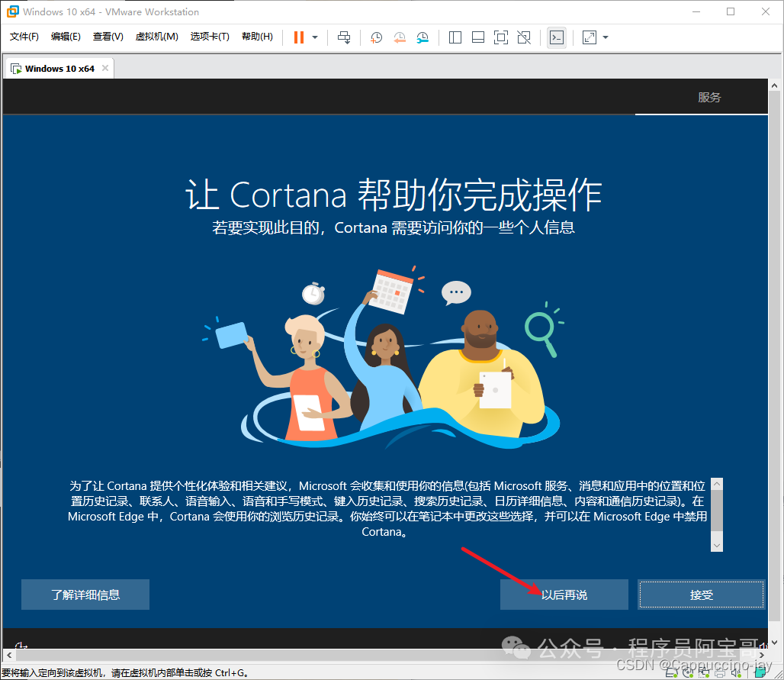784x680 pixels.
Task: Close the VMware Workstation window
Action: click(x=766, y=11)
